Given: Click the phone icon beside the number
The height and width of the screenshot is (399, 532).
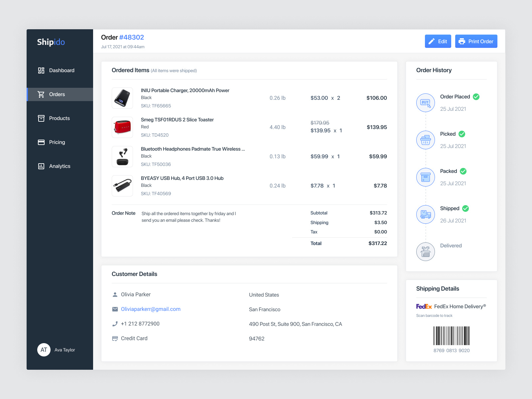Looking at the screenshot, I should pyautogui.click(x=115, y=324).
